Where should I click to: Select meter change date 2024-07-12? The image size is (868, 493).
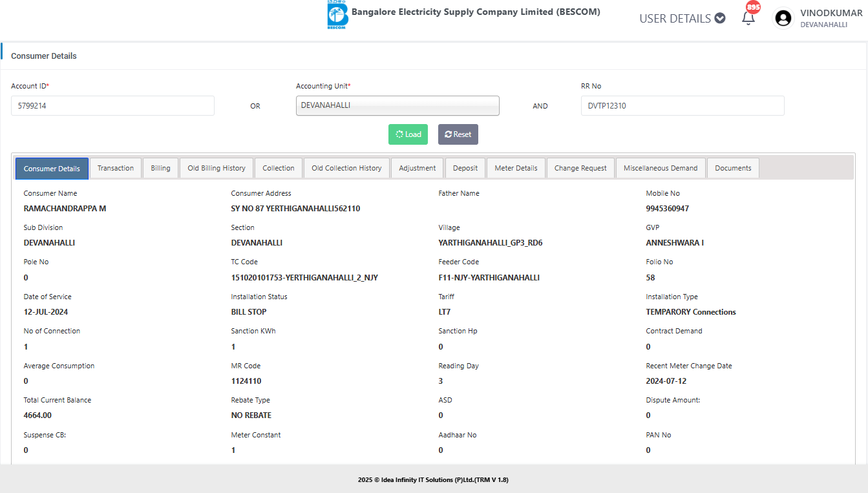pos(666,381)
